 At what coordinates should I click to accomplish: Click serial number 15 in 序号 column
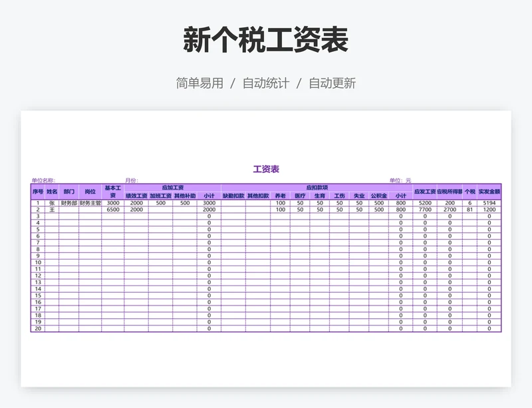click(38, 296)
